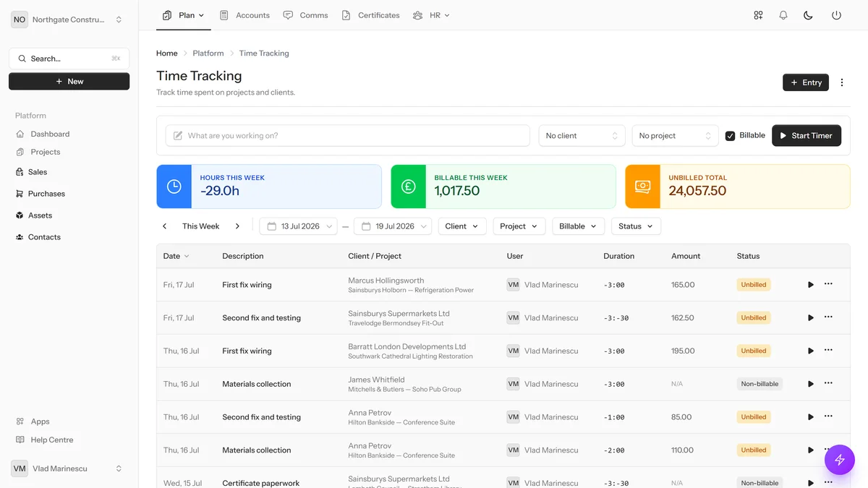Open more options for Barratt London row
868x488 pixels.
(x=829, y=351)
